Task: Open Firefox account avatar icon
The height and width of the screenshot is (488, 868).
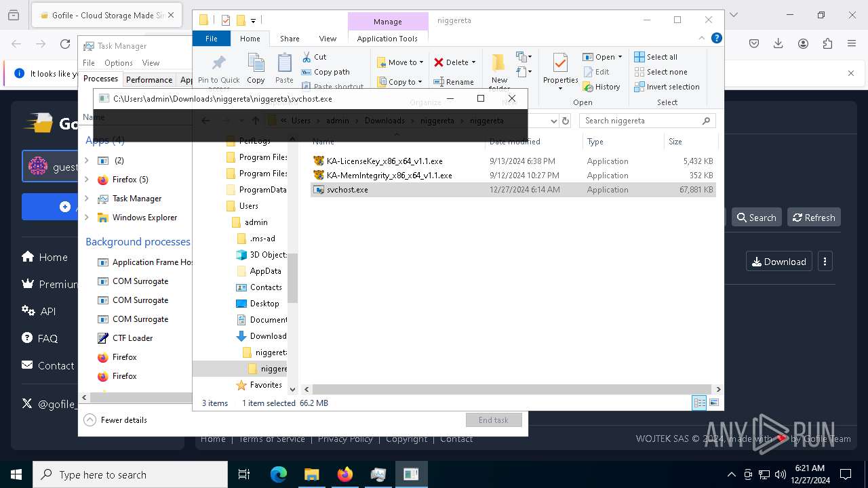Action: point(803,43)
